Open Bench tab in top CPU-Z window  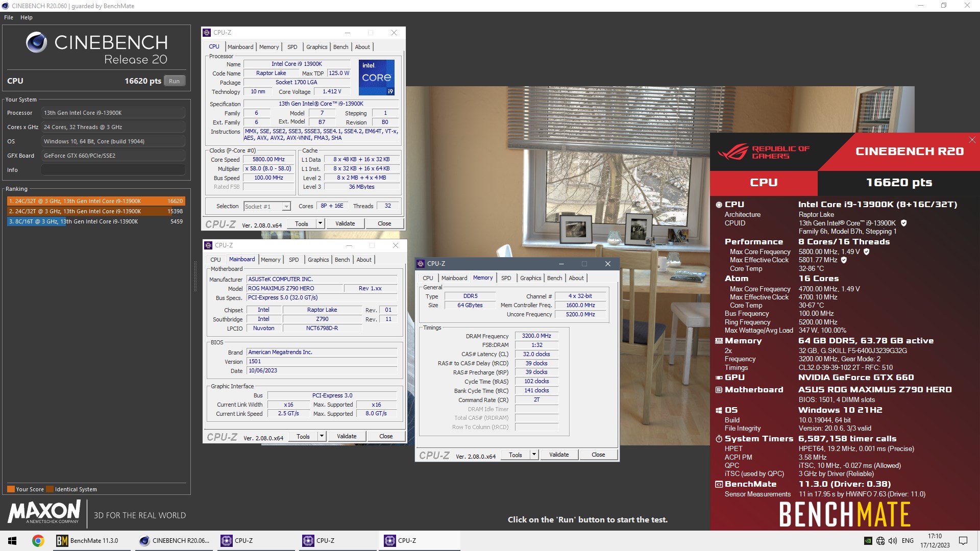(341, 47)
